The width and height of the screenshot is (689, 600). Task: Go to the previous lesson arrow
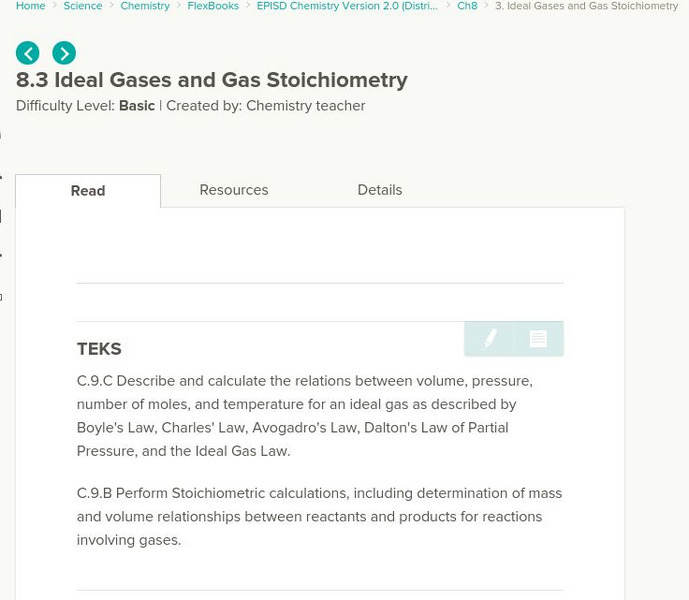click(x=28, y=53)
